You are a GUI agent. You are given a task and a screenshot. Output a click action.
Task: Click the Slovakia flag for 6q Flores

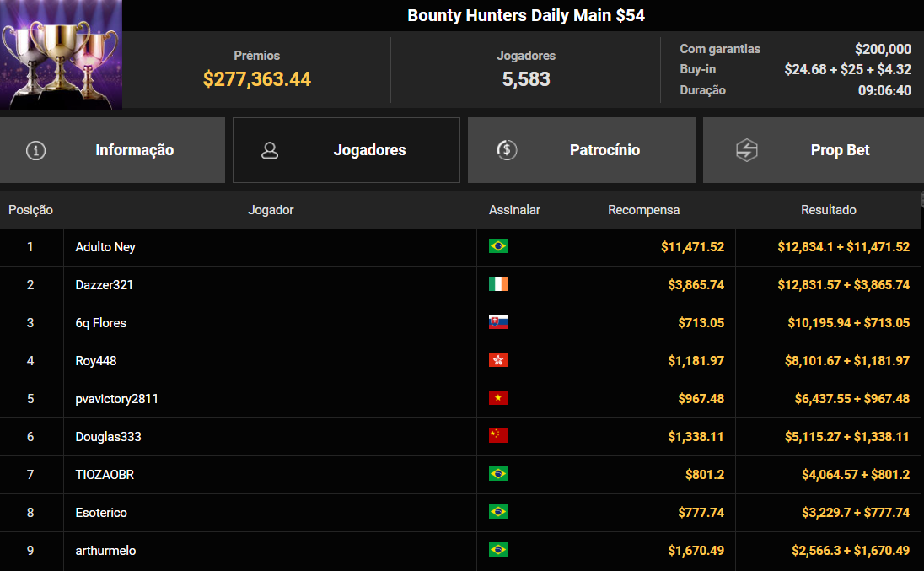[x=499, y=322]
